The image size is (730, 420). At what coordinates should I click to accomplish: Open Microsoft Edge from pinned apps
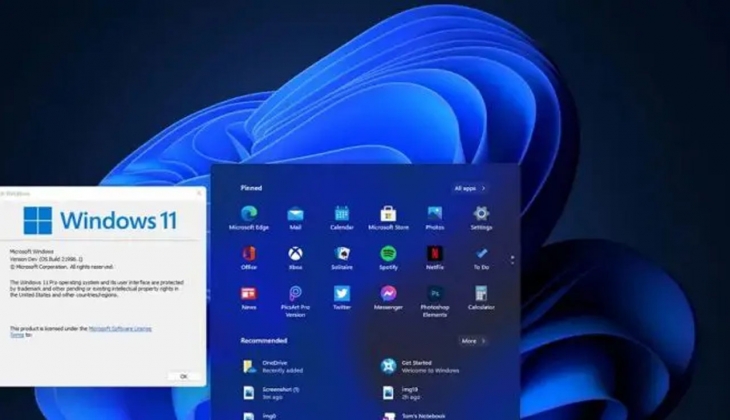pos(249,218)
